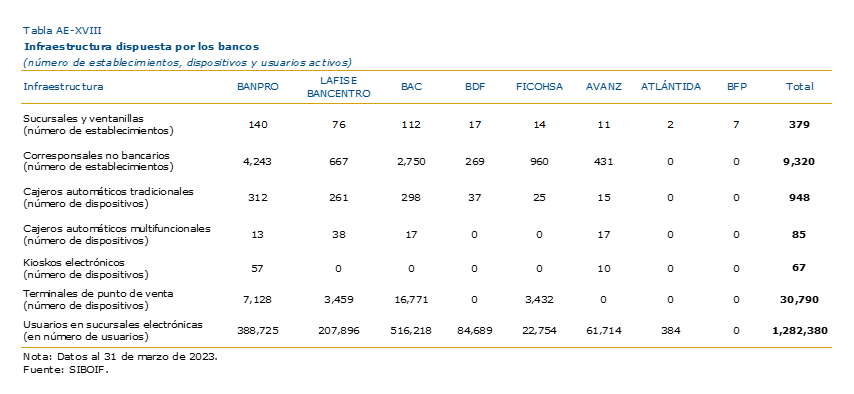Image resolution: width=854 pixels, height=394 pixels.
Task: Select the ATLÁNTIDA column header
Action: click(670, 87)
